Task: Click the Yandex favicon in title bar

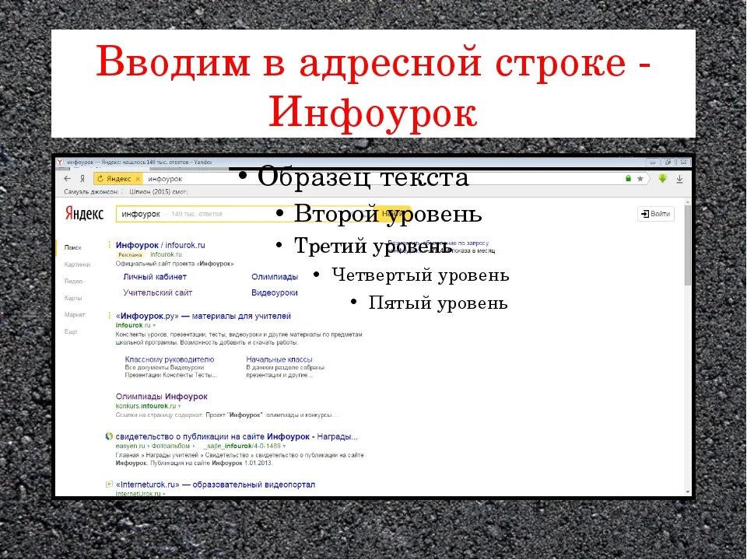Action: pyautogui.click(x=60, y=163)
